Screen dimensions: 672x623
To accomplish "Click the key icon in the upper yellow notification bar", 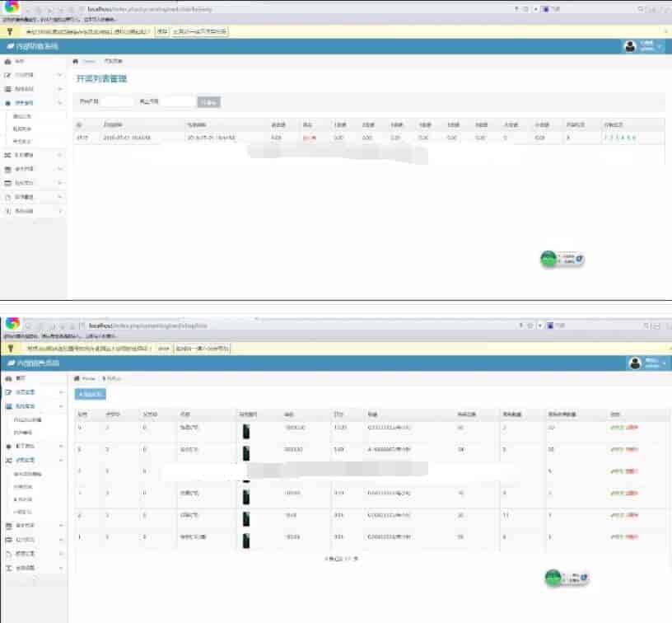I will pos(10,32).
